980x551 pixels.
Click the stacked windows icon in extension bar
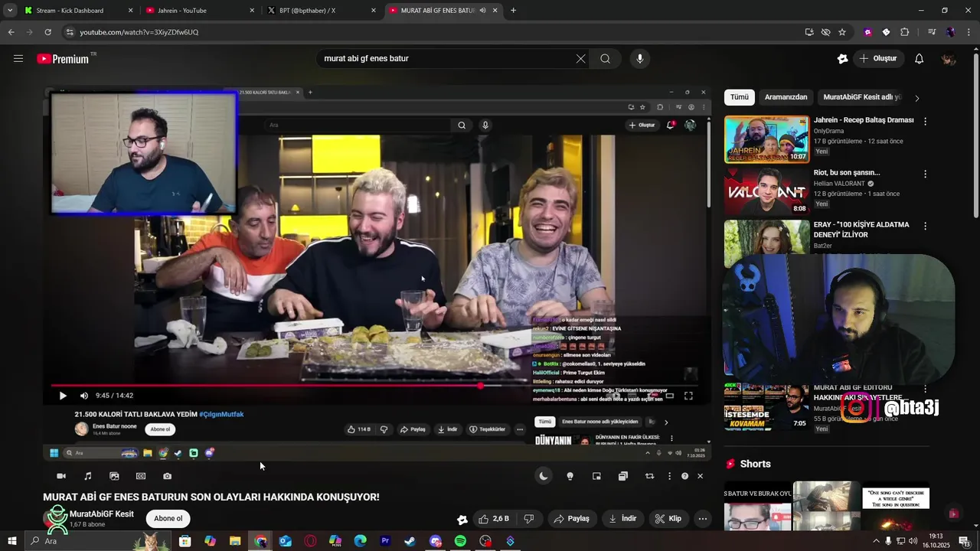(x=623, y=476)
